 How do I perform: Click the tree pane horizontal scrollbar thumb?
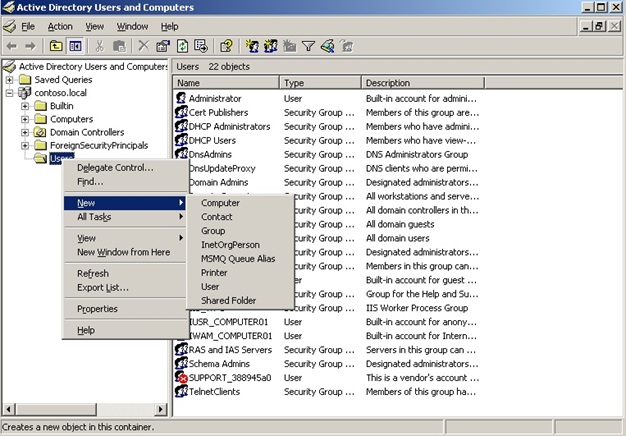click(56, 409)
